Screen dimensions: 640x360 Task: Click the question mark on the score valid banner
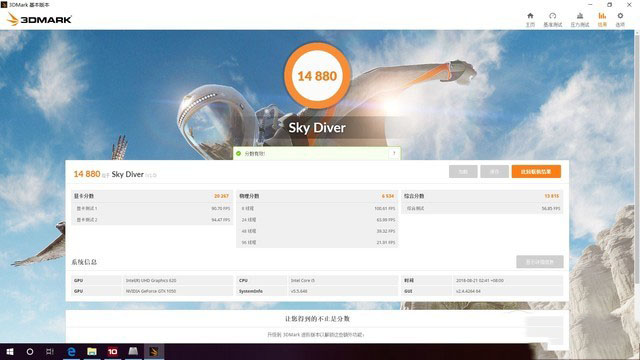point(394,153)
